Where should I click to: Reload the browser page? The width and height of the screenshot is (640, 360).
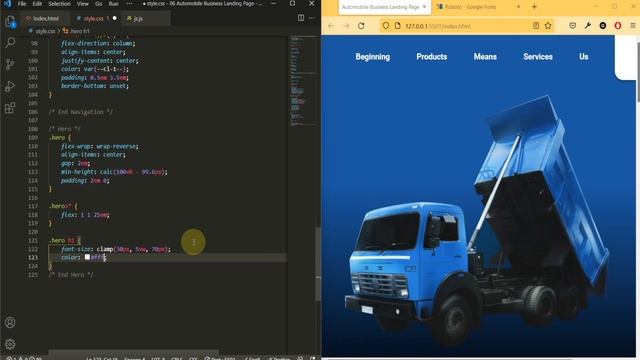(361, 26)
